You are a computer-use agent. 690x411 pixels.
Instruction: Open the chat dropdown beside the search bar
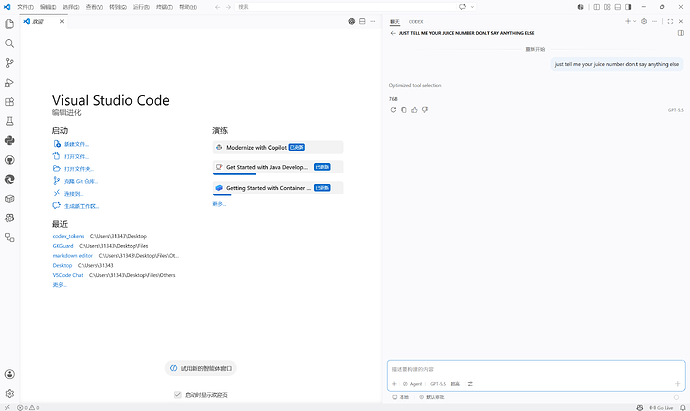473,7
